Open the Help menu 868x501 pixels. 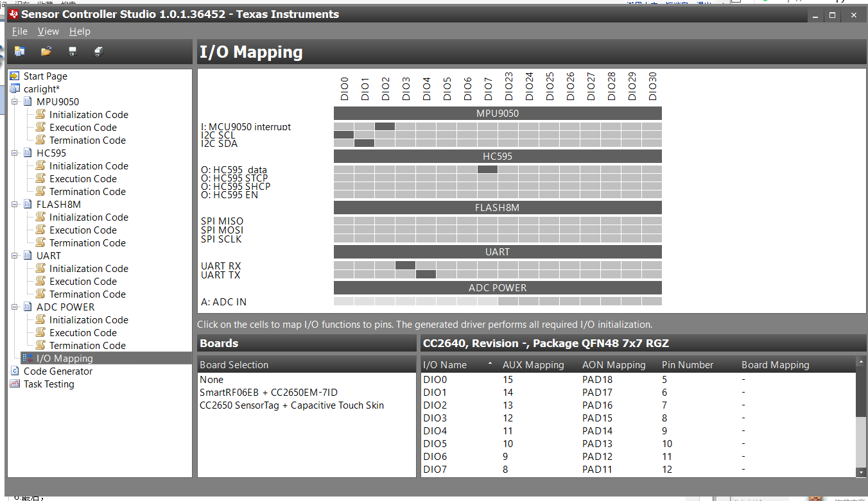pyautogui.click(x=80, y=31)
